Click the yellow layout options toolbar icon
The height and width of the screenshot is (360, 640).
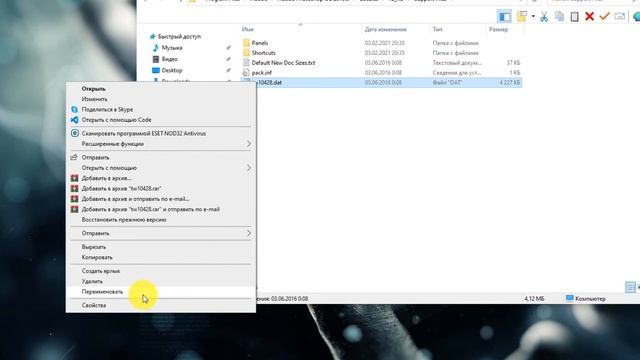[522, 16]
